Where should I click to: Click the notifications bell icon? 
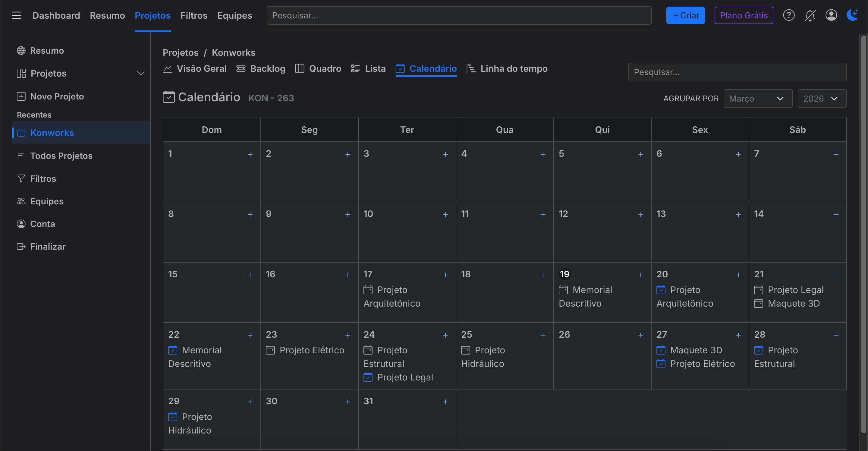pos(810,15)
